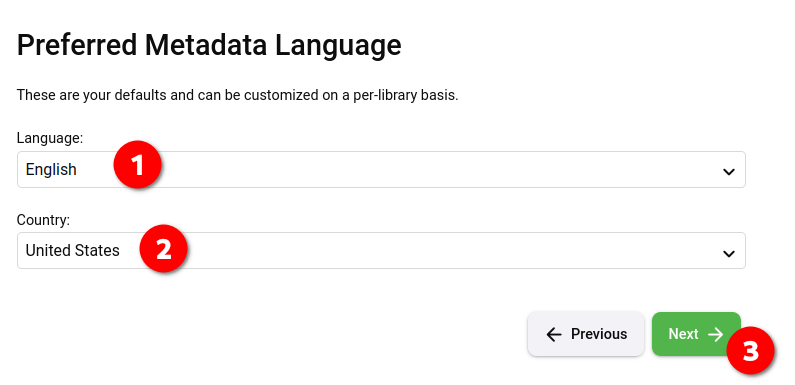Click the down chevron in the Country field

(729, 253)
